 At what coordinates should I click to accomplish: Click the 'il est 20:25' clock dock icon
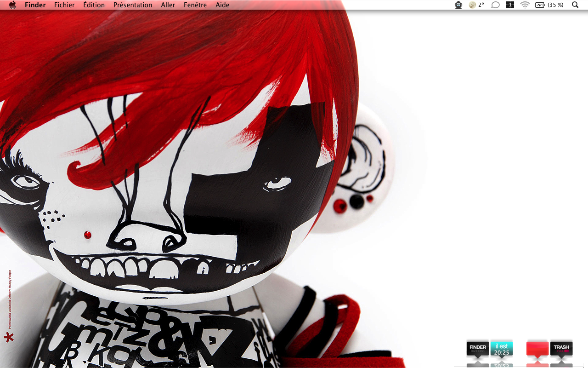[x=502, y=349]
